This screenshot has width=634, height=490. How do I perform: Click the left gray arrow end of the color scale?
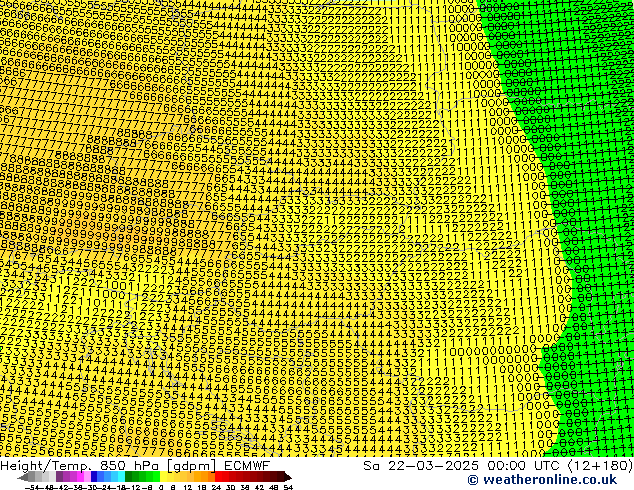(x=23, y=477)
